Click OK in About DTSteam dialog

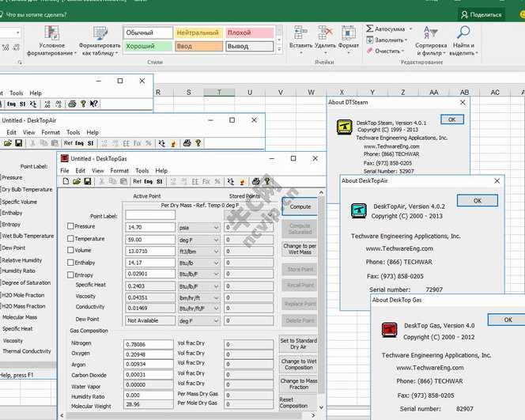click(451, 119)
